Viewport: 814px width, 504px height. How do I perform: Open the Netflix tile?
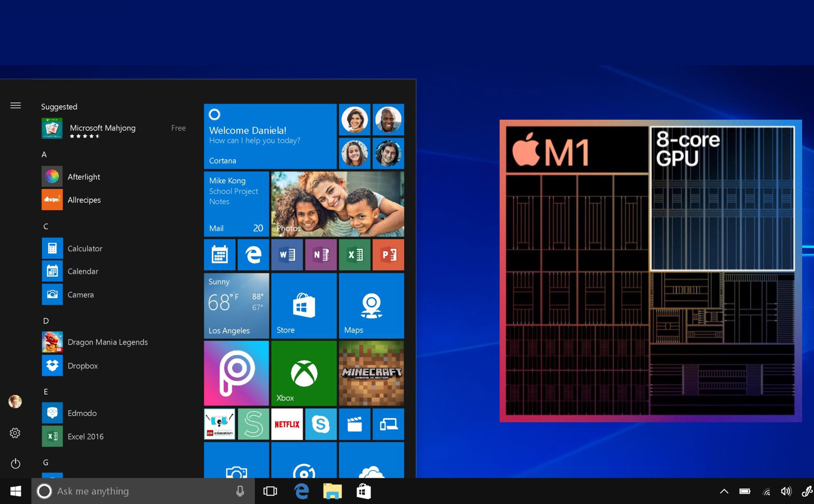(287, 424)
